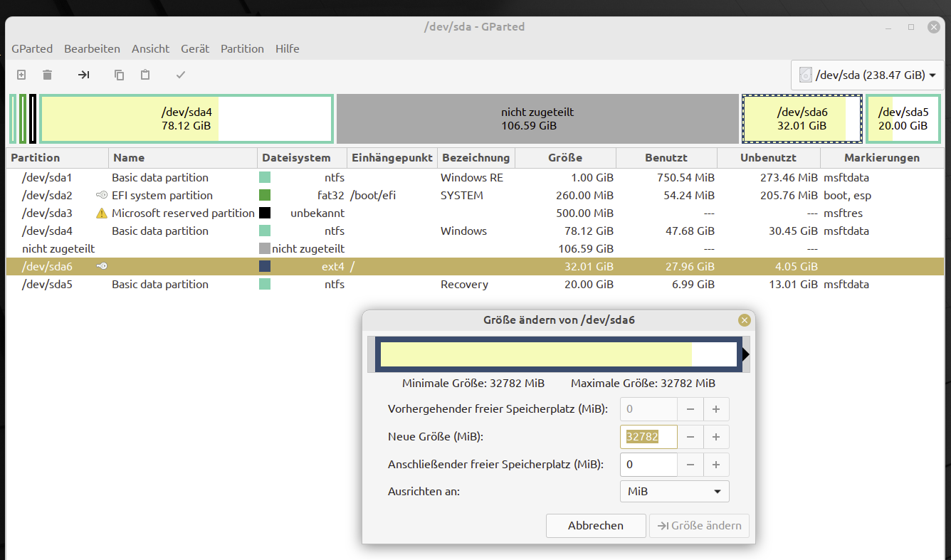Click the ntfs color swatch on /dev/sda1 row
This screenshot has height=560, width=951.
click(x=265, y=177)
